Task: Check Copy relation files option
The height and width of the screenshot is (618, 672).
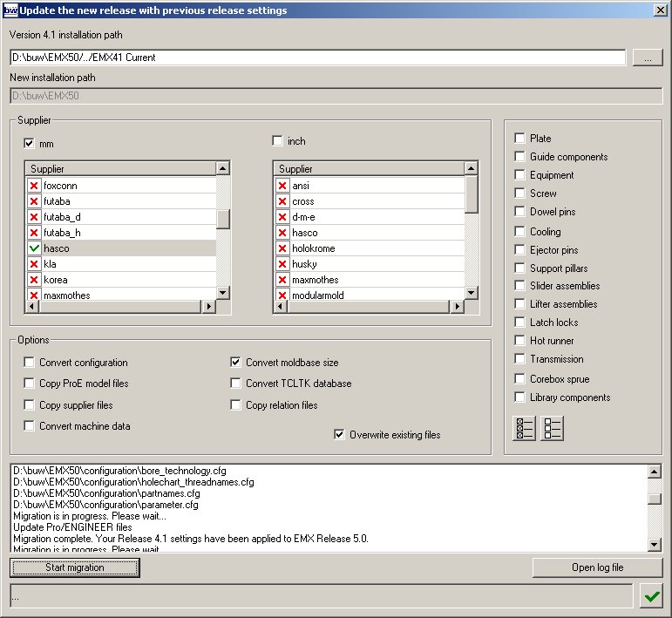Action: tap(235, 404)
